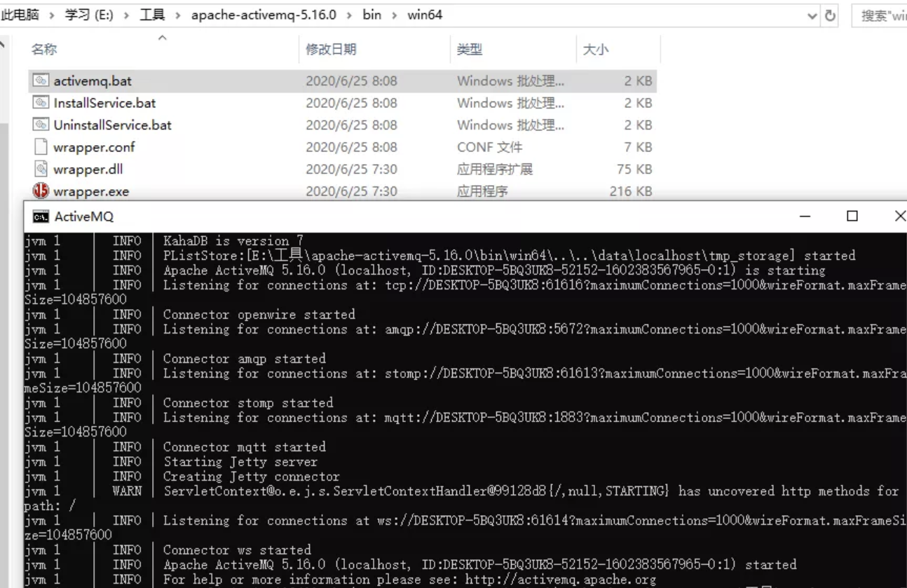Navigate to the bin folder breadcrumb
907x588 pixels.
[371, 14]
